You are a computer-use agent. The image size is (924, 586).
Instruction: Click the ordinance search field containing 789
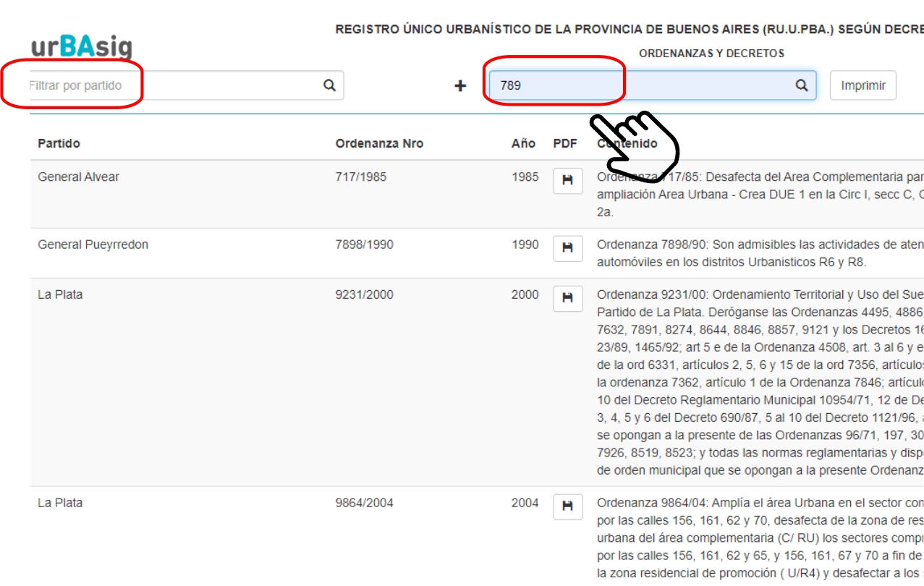coord(637,85)
